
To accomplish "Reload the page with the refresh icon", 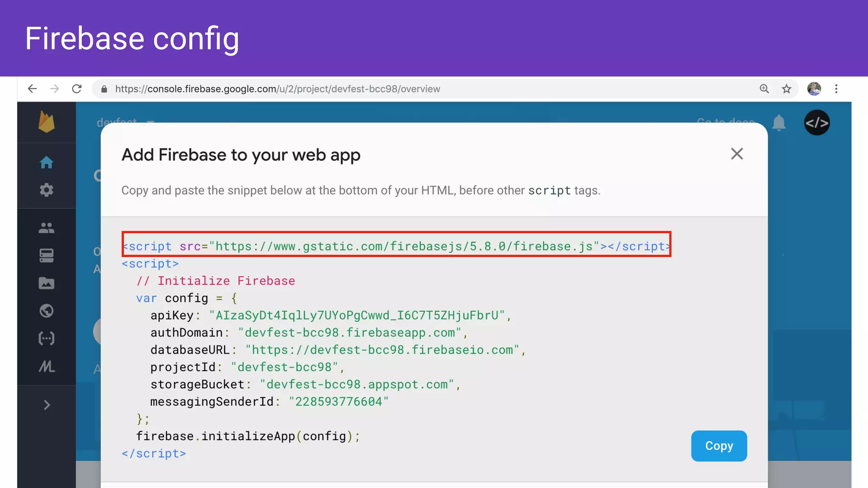I will pos(77,89).
